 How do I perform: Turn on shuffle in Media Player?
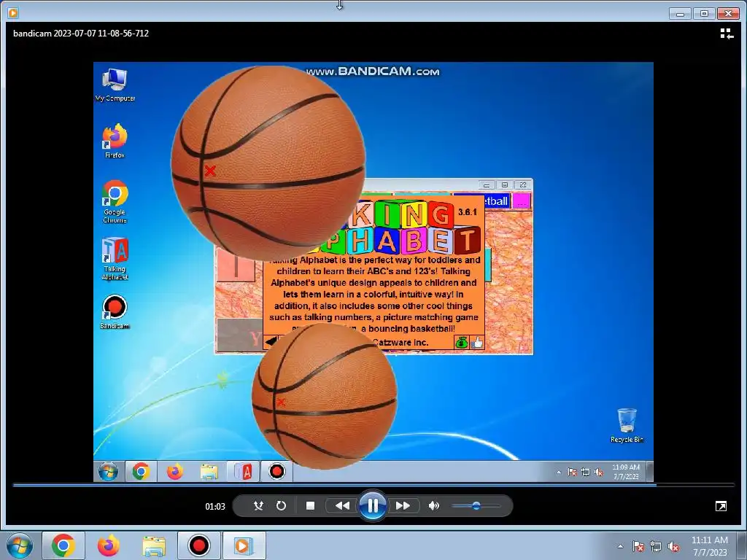coord(258,506)
